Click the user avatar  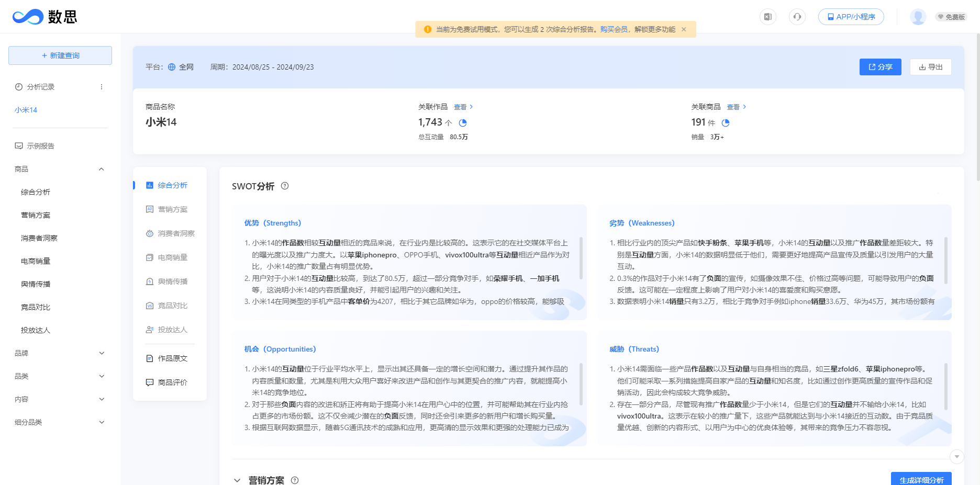point(918,17)
